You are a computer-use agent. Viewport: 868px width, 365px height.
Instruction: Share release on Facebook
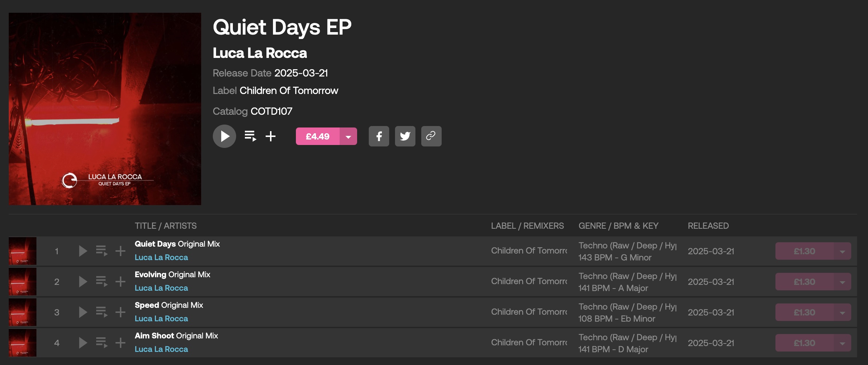pos(379,136)
